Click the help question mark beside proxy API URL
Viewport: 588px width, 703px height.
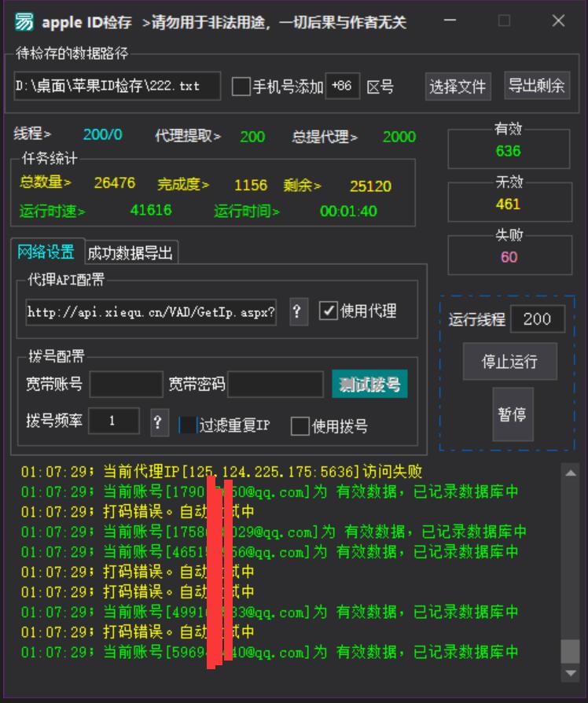click(x=296, y=311)
